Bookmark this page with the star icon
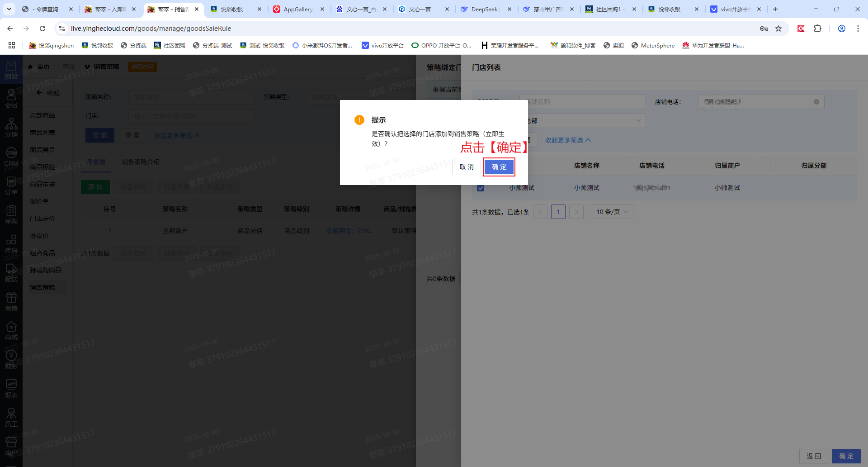 [778, 29]
